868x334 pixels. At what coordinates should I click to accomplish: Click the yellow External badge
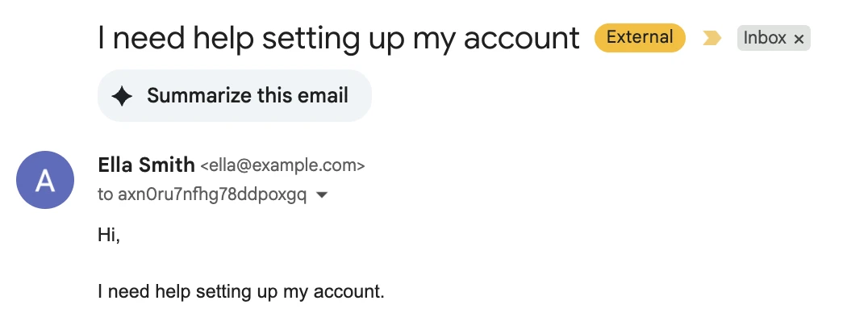tap(639, 37)
